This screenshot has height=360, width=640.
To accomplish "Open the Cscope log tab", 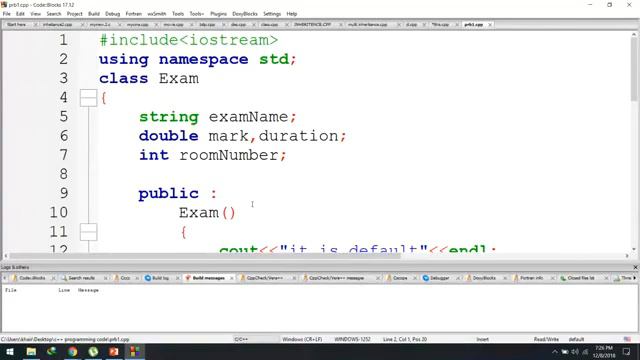I will tap(400, 278).
